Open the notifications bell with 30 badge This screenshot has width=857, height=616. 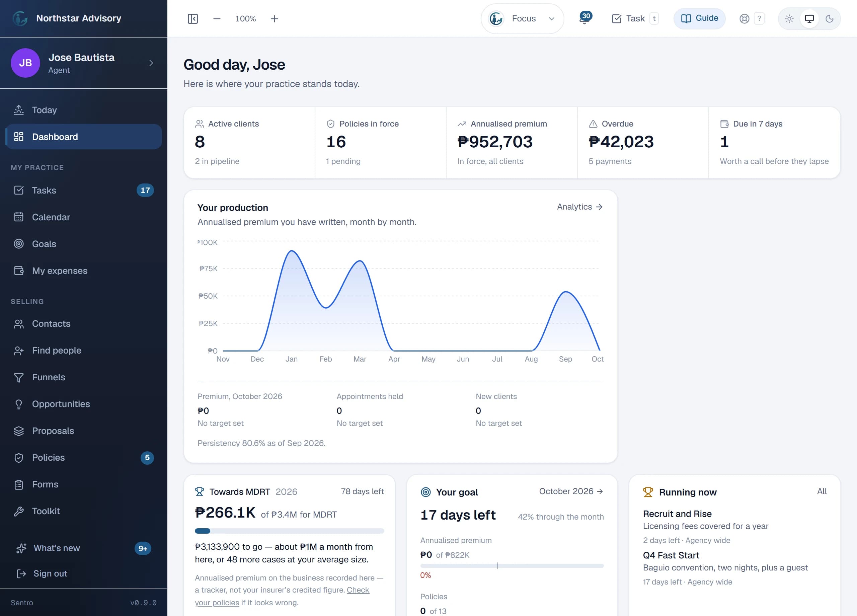[x=585, y=18]
